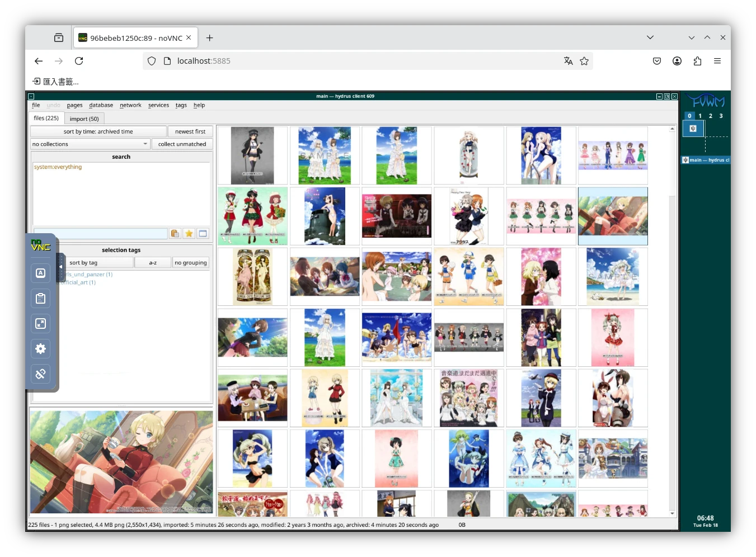The image size is (756, 557).
Task: Toggle newest first sort order
Action: 190,131
